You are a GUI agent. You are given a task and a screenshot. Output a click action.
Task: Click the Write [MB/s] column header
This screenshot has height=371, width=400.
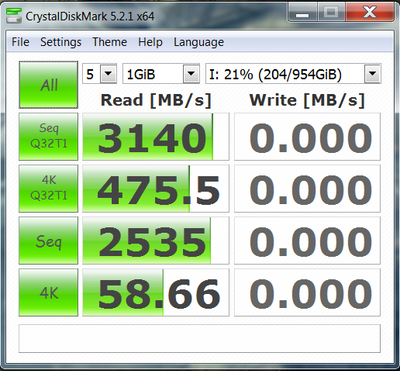307,100
